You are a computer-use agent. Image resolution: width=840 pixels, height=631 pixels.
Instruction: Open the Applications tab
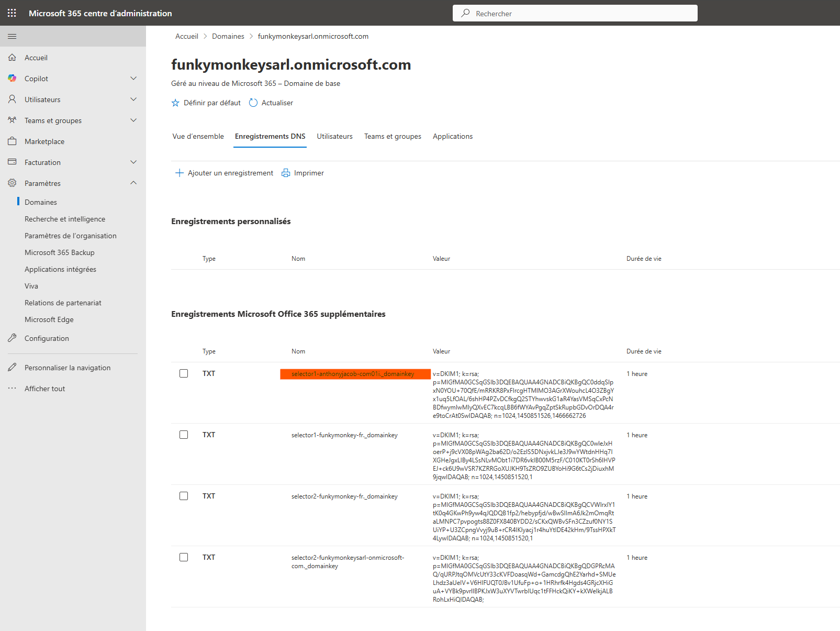pyautogui.click(x=453, y=136)
